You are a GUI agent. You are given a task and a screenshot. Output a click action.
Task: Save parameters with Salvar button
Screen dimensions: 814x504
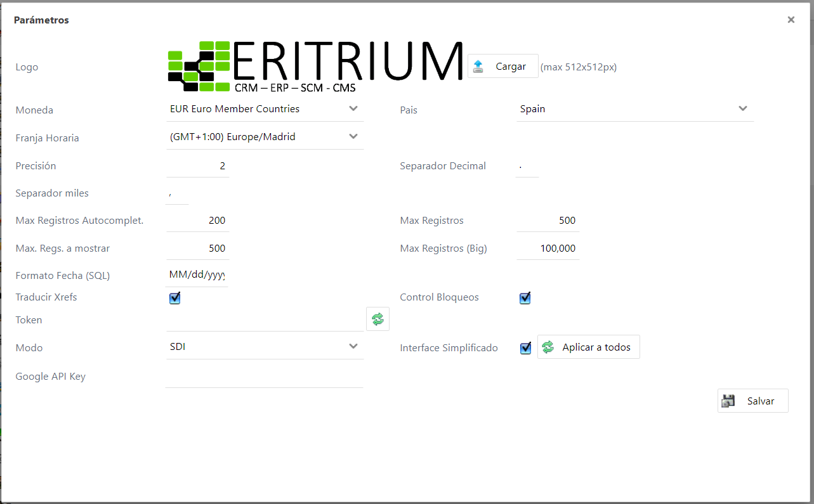coord(753,401)
